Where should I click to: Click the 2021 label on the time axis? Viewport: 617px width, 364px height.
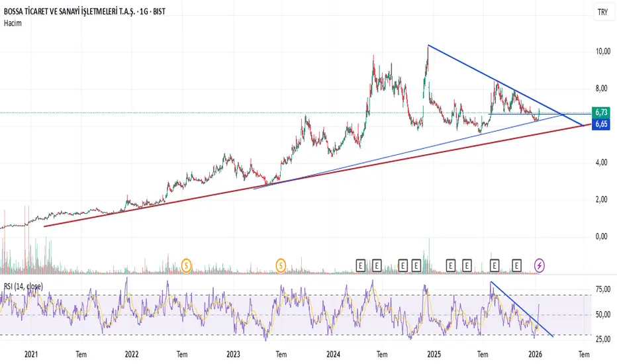tap(31, 355)
